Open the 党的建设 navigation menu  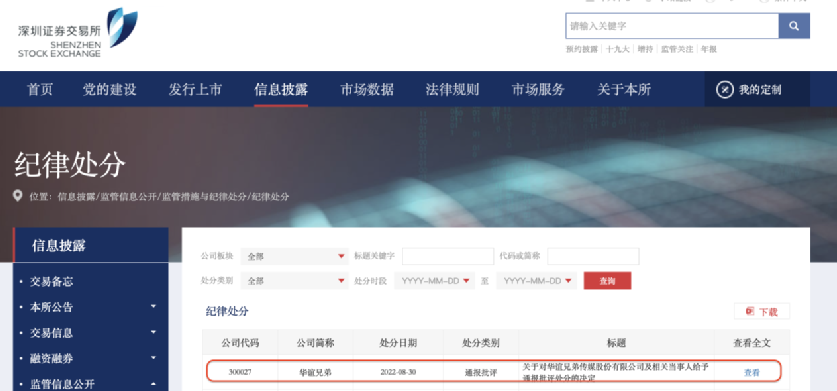tap(109, 89)
